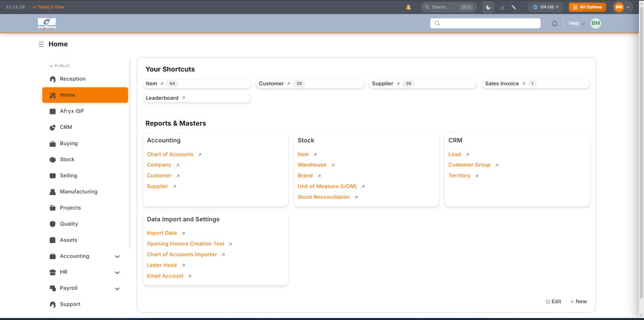Image resolution: width=644 pixels, height=320 pixels.
Task: Open Stock workspace in the sidebar
Action: pyautogui.click(x=85, y=159)
